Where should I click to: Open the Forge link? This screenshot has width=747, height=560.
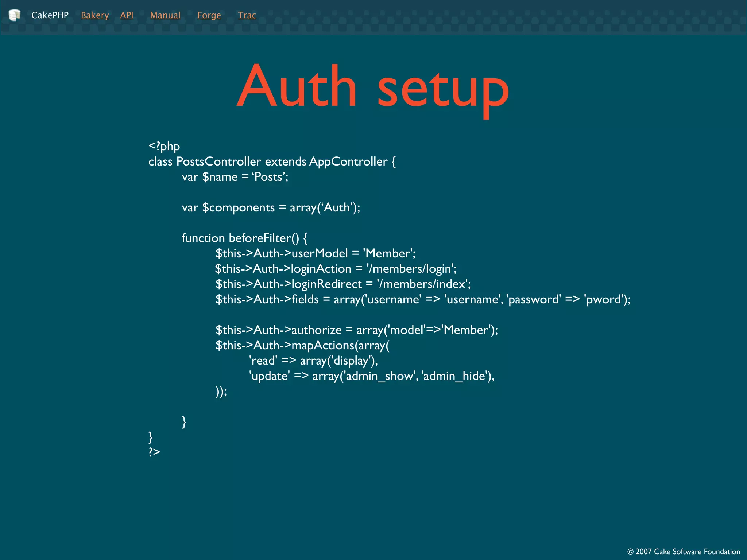(209, 15)
